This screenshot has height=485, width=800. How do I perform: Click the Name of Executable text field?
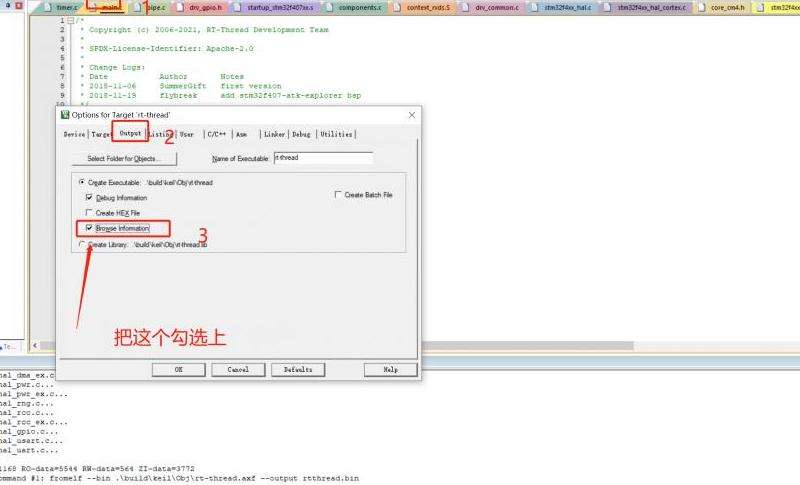[322, 158]
